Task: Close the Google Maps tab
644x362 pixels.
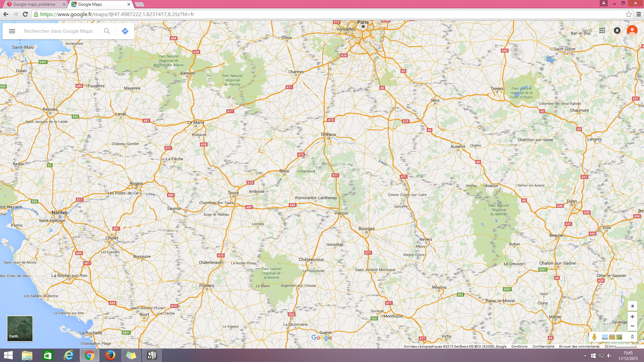Action: (x=129, y=4)
